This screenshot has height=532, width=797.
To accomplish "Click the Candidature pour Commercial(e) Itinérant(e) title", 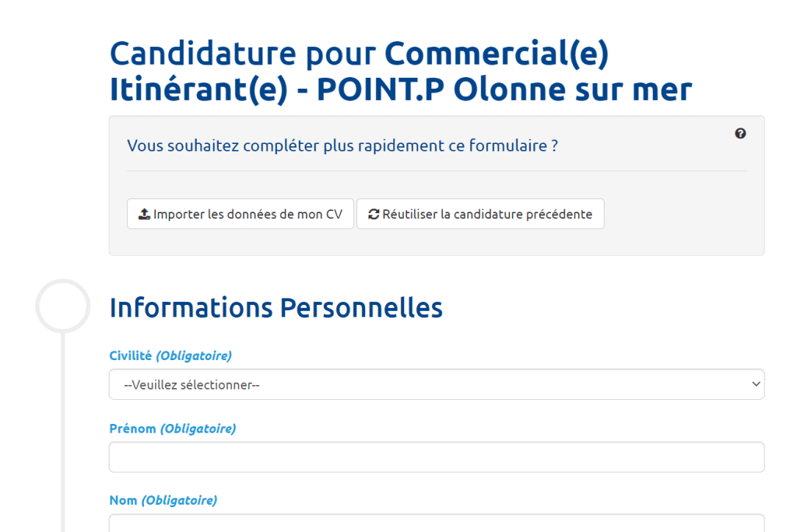I will 401,71.
